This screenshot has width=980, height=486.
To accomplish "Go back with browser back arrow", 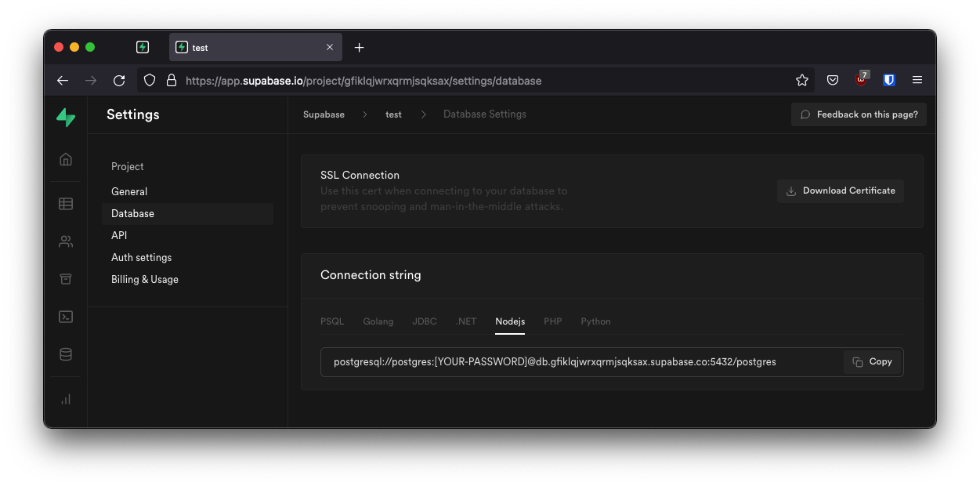I will tap(63, 81).
